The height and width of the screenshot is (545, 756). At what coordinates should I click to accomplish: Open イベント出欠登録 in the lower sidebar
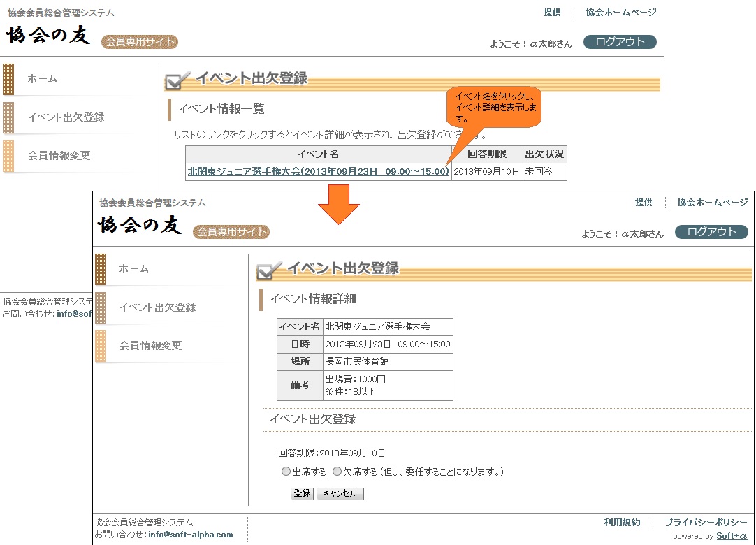pyautogui.click(x=157, y=307)
